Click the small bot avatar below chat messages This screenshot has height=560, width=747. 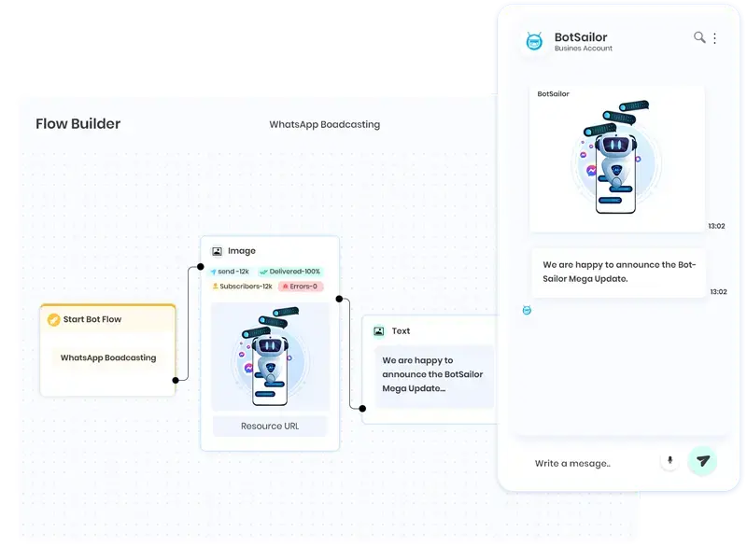click(x=527, y=310)
